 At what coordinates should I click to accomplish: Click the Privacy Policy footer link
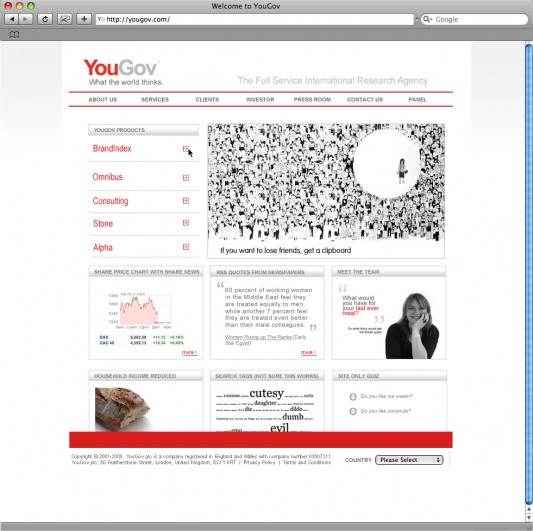coord(259,462)
